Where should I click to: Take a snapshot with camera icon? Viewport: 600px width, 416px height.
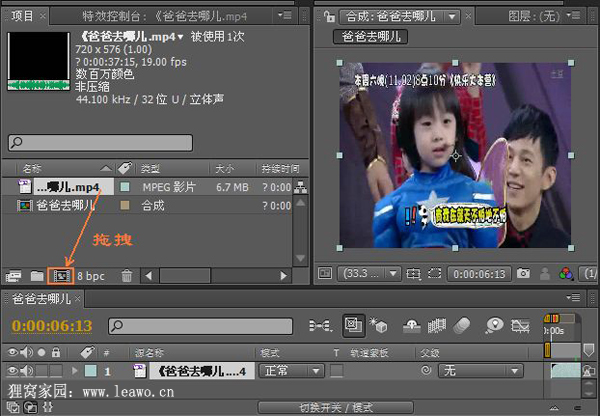[523, 274]
